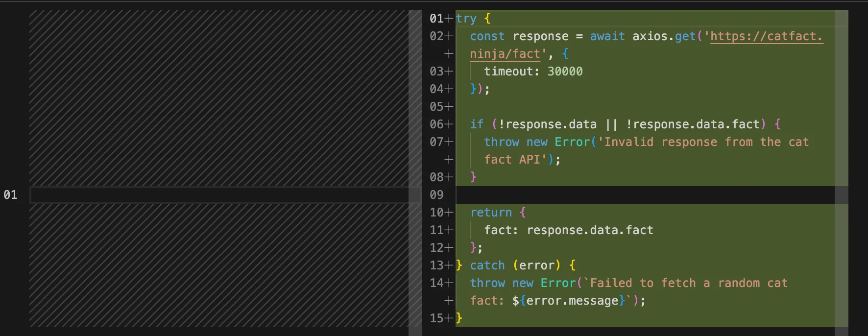The width and height of the screenshot is (868, 336).
Task: Click the 'Invalid response from the cat' error text
Action: [706, 142]
